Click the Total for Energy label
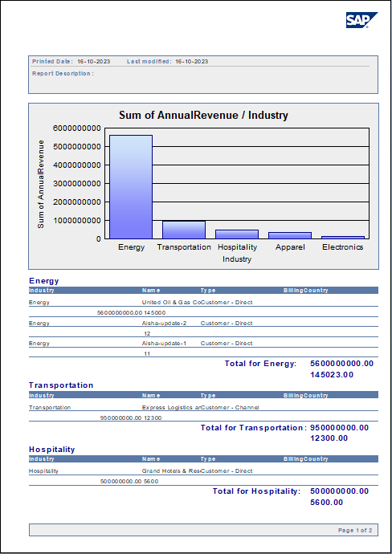The image size is (392, 554). (x=261, y=364)
